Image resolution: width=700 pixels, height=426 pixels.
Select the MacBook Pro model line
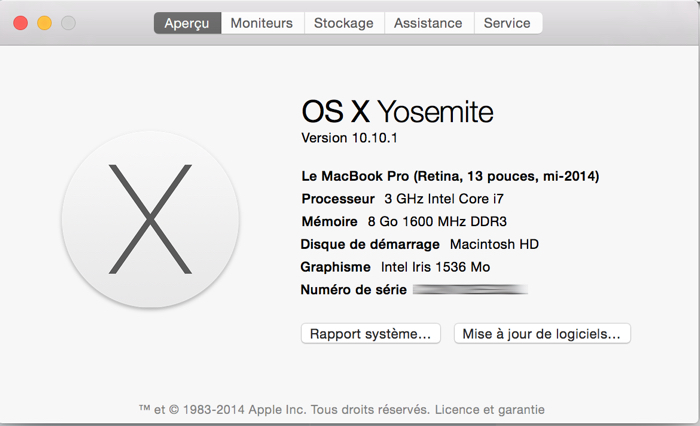[450, 176]
